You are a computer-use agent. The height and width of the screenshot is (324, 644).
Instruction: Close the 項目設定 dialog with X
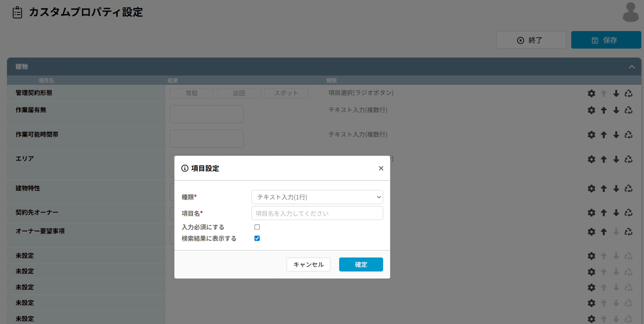381,168
